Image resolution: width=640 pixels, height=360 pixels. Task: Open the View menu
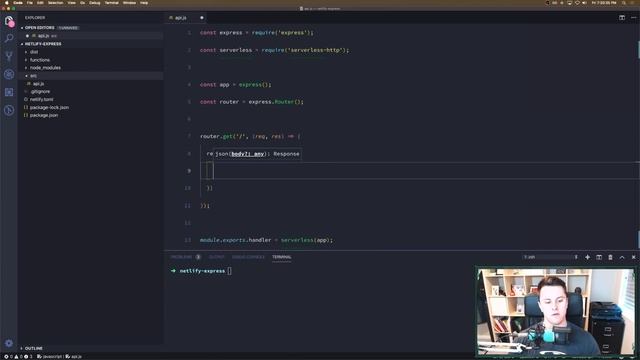[71, 3]
